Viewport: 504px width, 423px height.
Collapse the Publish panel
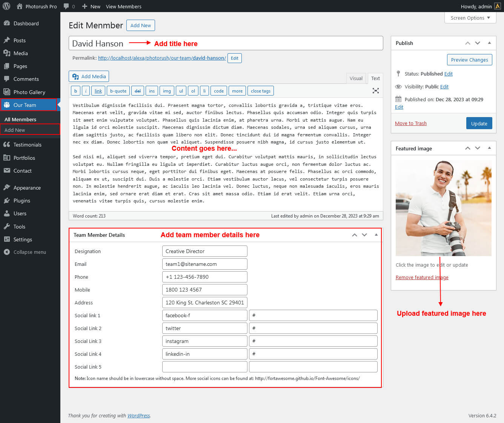tap(489, 43)
